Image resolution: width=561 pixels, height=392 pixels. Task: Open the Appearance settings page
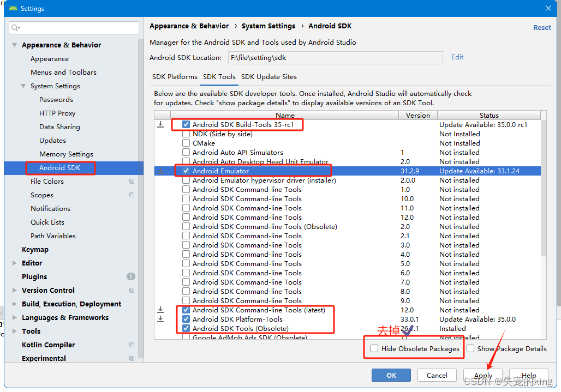(50, 58)
